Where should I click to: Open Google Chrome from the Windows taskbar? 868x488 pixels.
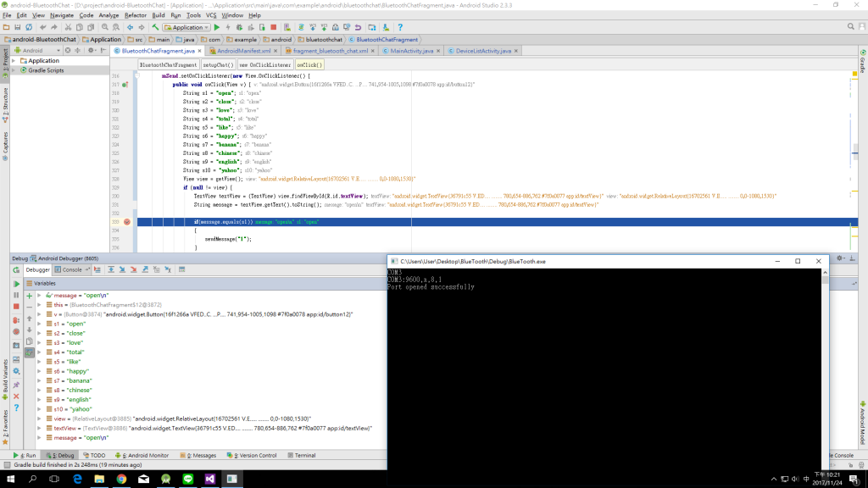pyautogui.click(x=121, y=479)
